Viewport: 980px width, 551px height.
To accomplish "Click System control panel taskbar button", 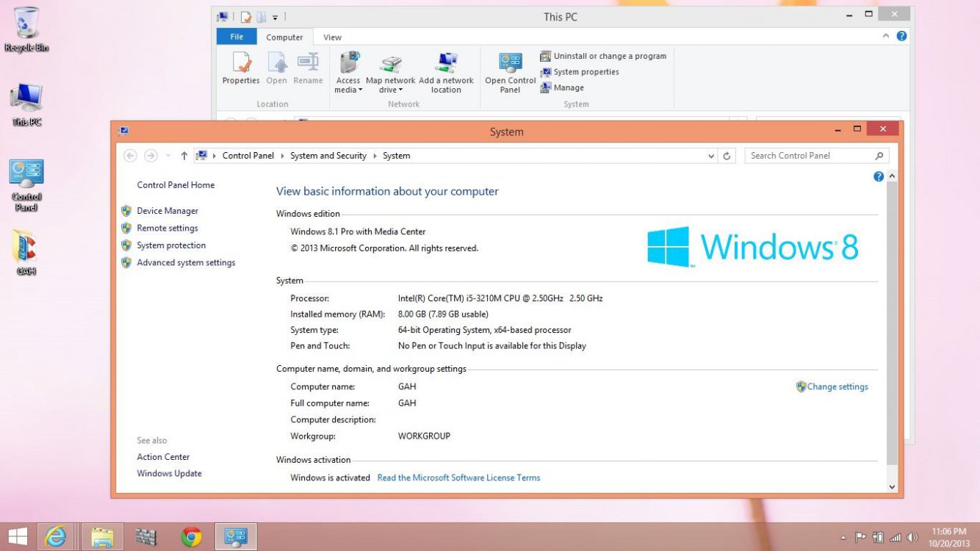I will pos(236,537).
